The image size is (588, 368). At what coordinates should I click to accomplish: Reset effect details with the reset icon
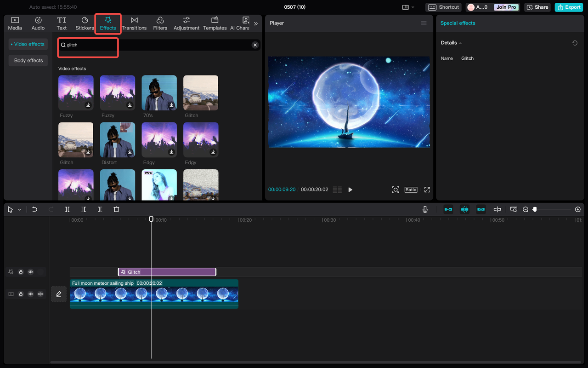tap(575, 43)
